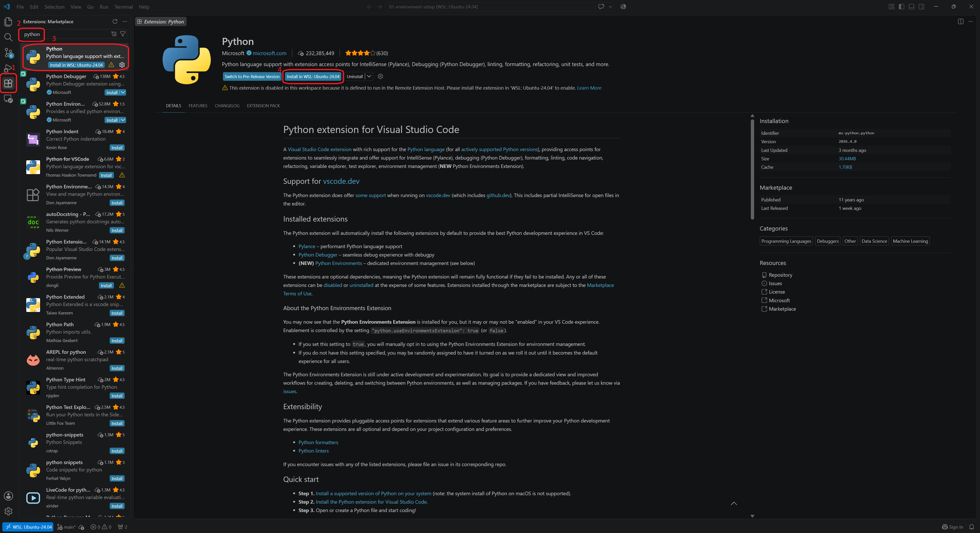Open manage gear on Python list item
This screenshot has width=980, height=533.
(x=122, y=65)
